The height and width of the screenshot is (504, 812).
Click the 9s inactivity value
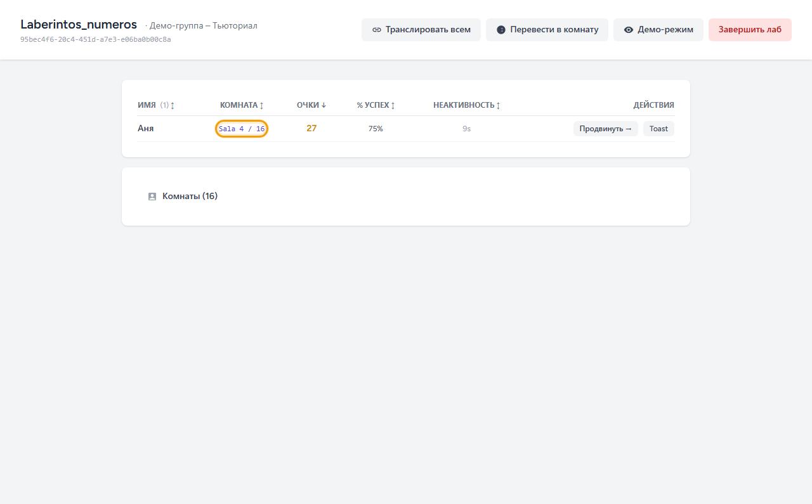466,129
